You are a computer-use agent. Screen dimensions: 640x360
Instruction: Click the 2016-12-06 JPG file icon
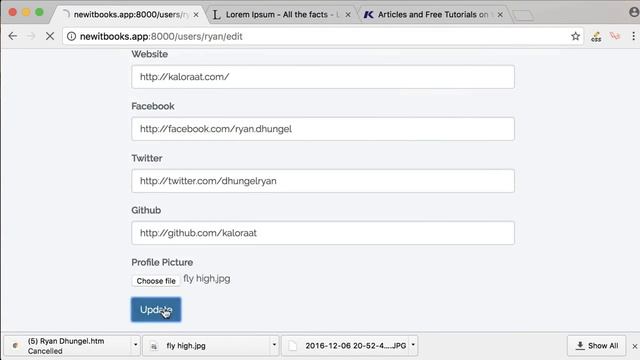pyautogui.click(x=293, y=346)
